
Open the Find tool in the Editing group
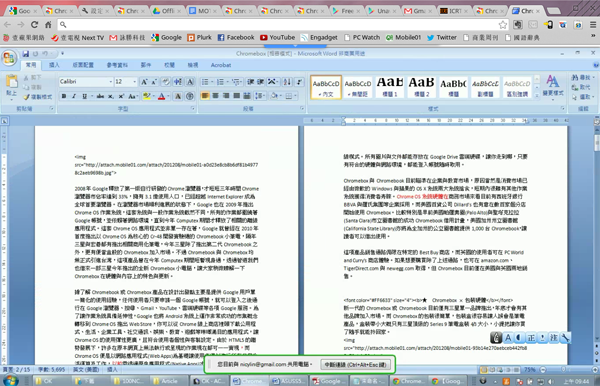pos(582,77)
